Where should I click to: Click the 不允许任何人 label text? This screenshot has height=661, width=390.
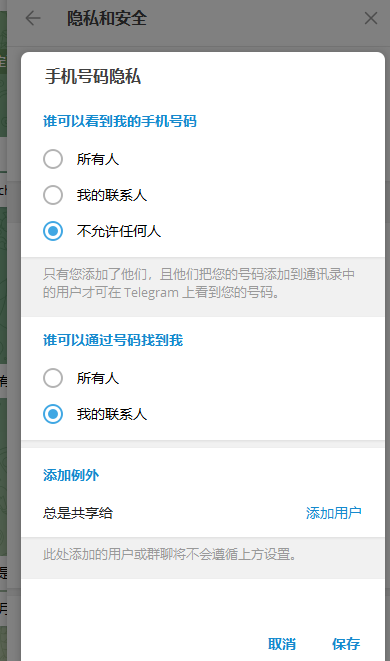(118, 231)
